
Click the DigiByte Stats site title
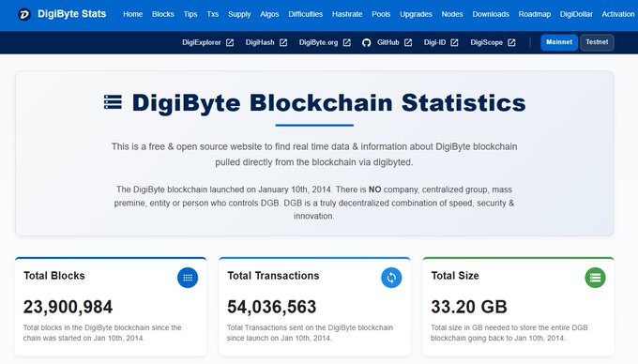pos(71,14)
